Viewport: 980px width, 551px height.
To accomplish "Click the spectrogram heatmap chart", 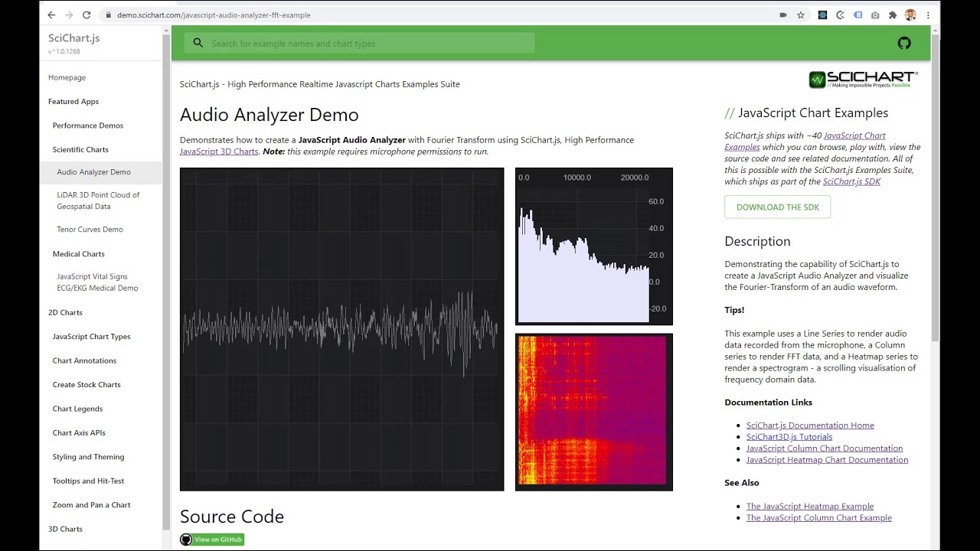I will 594,412.
